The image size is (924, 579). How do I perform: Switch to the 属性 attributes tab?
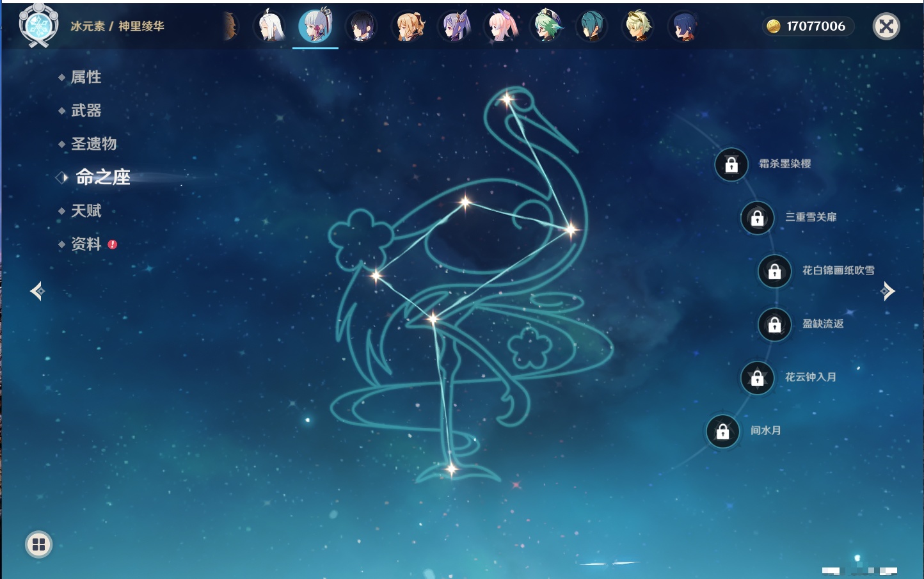pos(86,77)
